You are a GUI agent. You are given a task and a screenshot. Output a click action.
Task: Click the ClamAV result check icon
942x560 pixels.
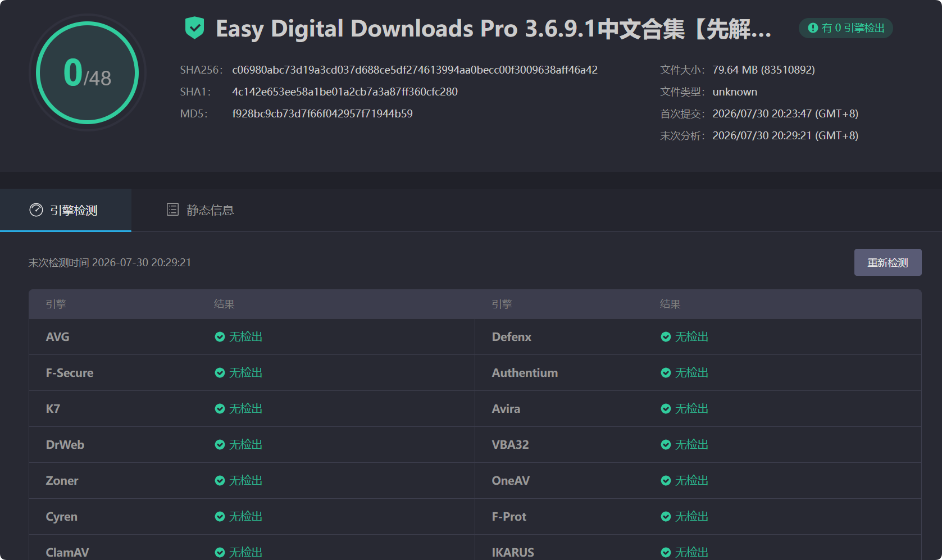[220, 553]
